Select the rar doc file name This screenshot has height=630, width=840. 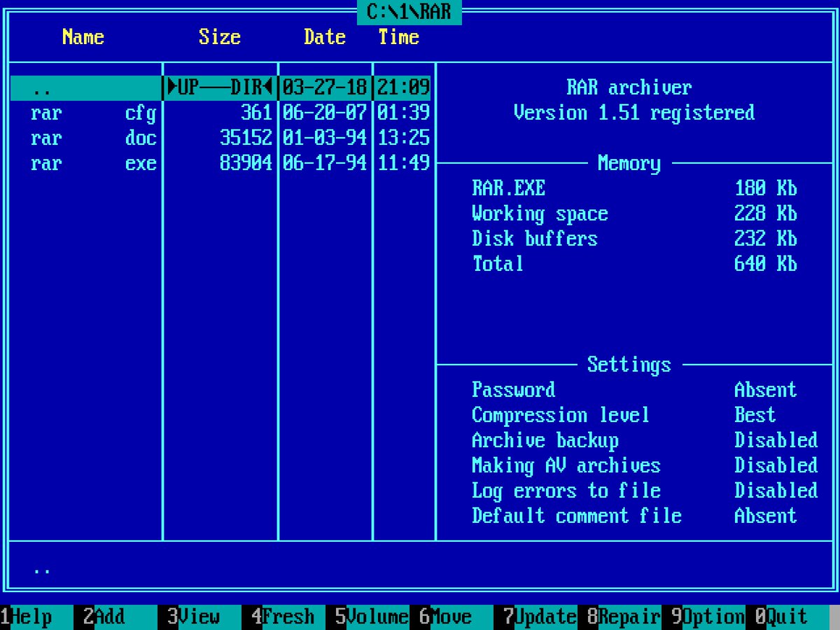pyautogui.click(x=94, y=138)
